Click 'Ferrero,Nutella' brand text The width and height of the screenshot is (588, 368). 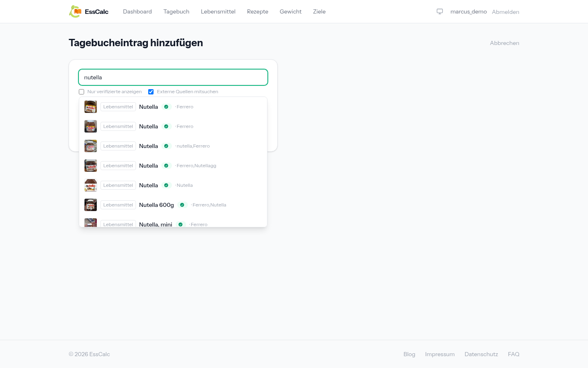209,205
